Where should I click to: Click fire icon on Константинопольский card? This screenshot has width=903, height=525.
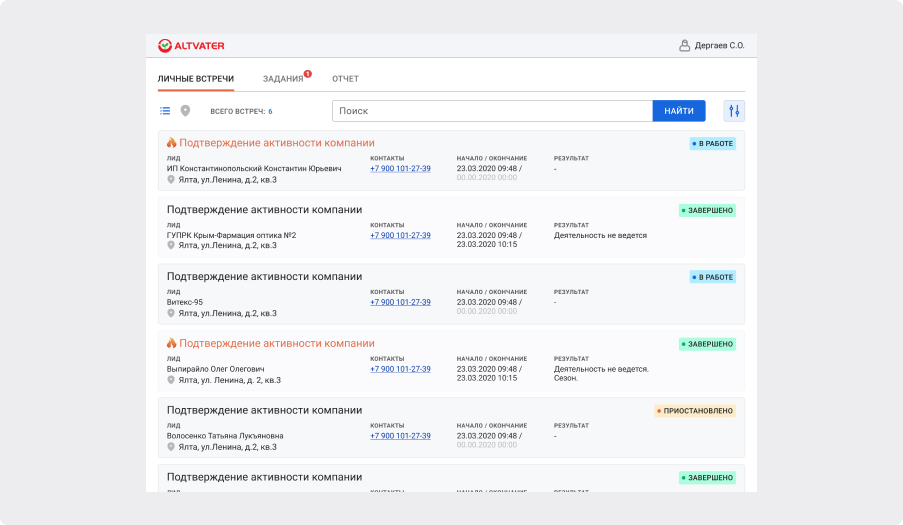pos(171,142)
